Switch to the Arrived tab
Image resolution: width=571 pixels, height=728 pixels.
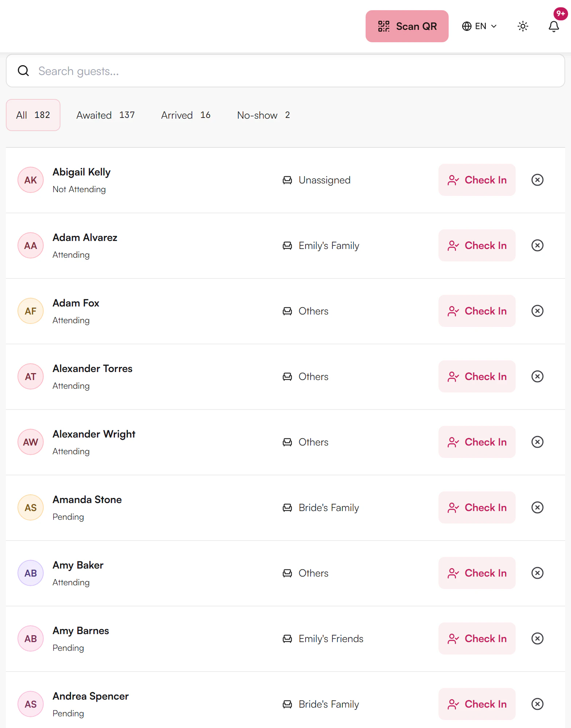click(x=186, y=115)
